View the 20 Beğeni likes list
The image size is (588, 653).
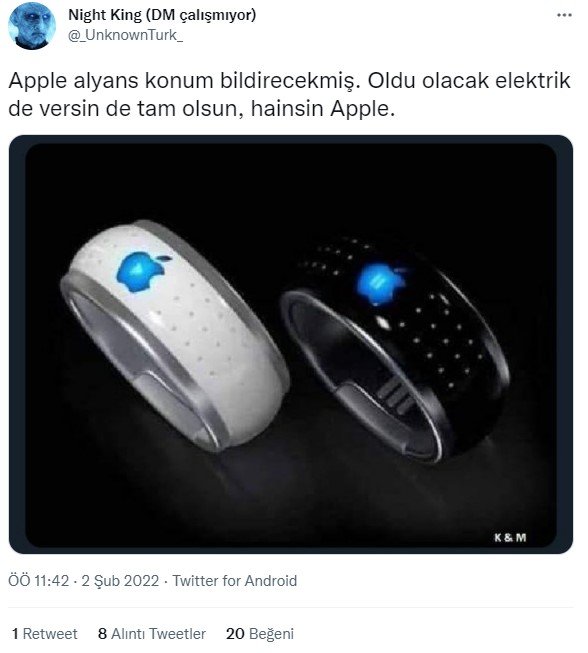(260, 633)
